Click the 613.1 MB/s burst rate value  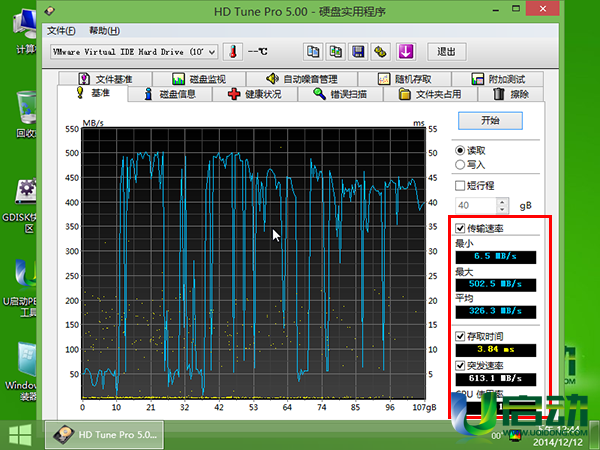pos(496,379)
